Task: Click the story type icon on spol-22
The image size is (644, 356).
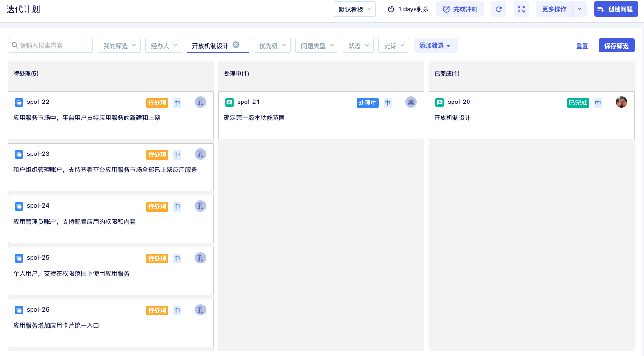Action: [19, 102]
